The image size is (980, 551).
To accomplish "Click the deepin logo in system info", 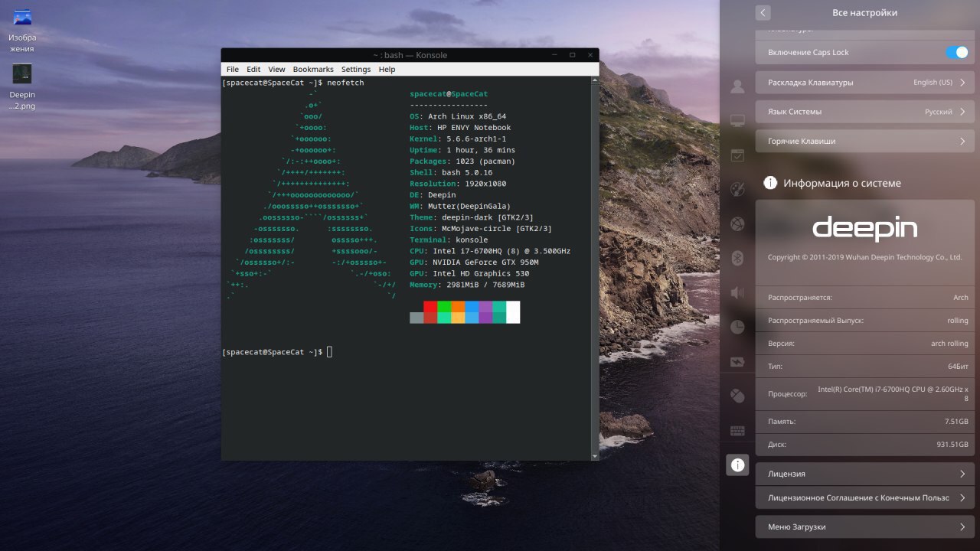I will [x=864, y=228].
